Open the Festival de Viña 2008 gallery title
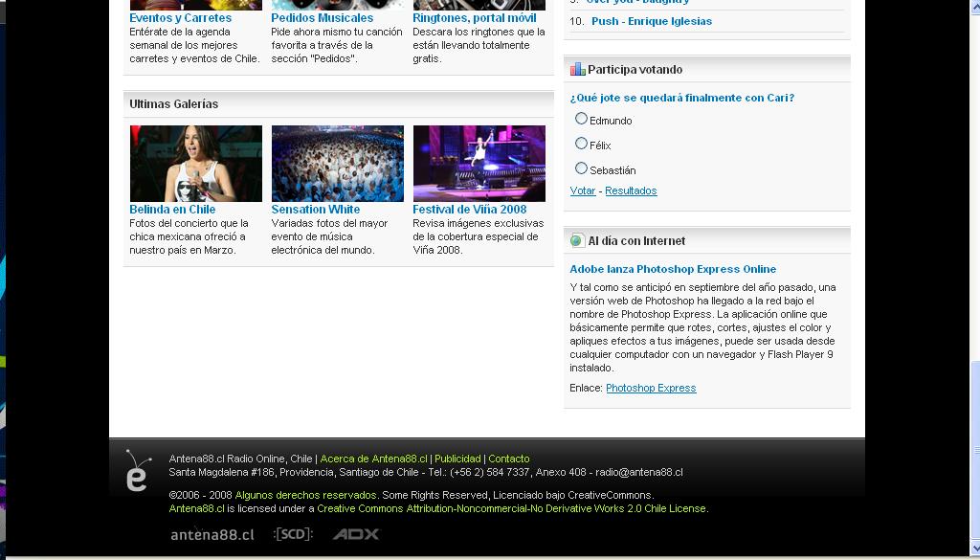 [x=469, y=210]
